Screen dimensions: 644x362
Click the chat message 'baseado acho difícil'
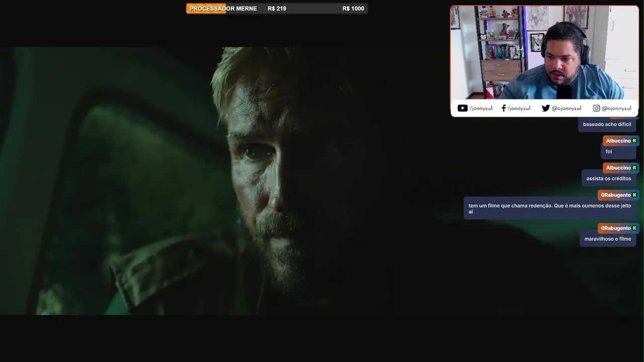[607, 124]
